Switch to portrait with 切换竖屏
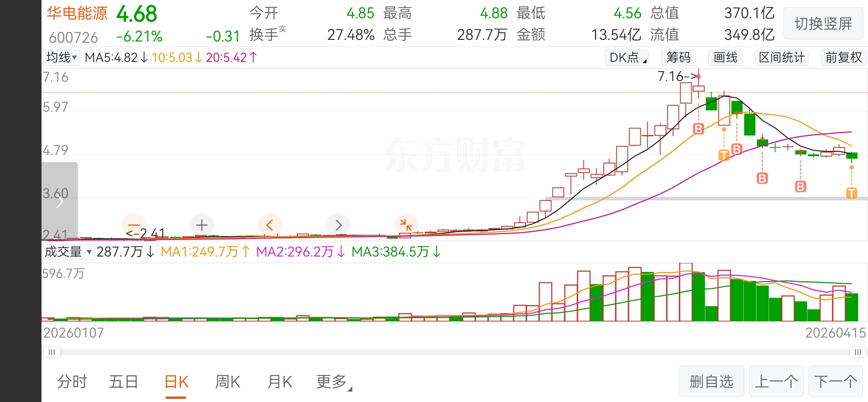Image resolution: width=868 pixels, height=402 pixels. (x=823, y=24)
